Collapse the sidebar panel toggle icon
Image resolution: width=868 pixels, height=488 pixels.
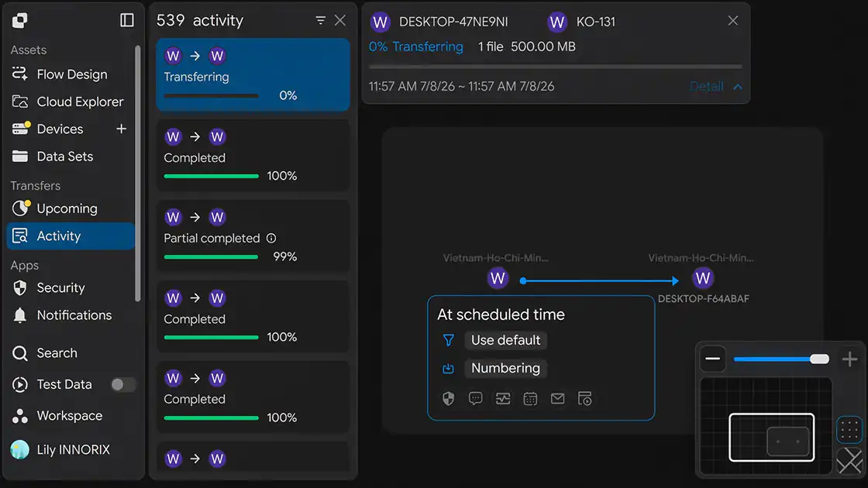pos(127,20)
